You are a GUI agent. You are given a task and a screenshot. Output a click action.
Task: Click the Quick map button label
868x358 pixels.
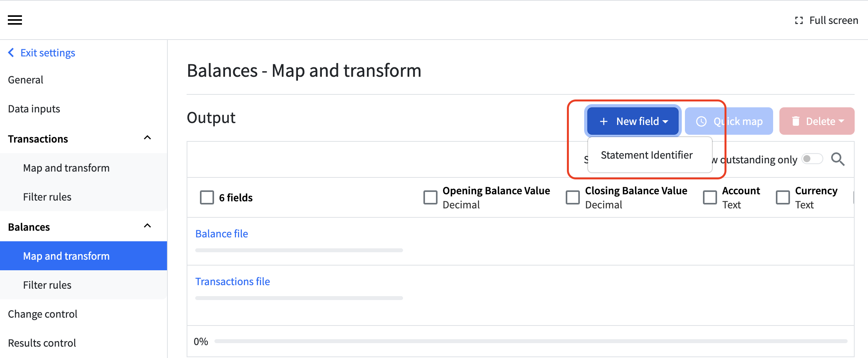click(738, 121)
